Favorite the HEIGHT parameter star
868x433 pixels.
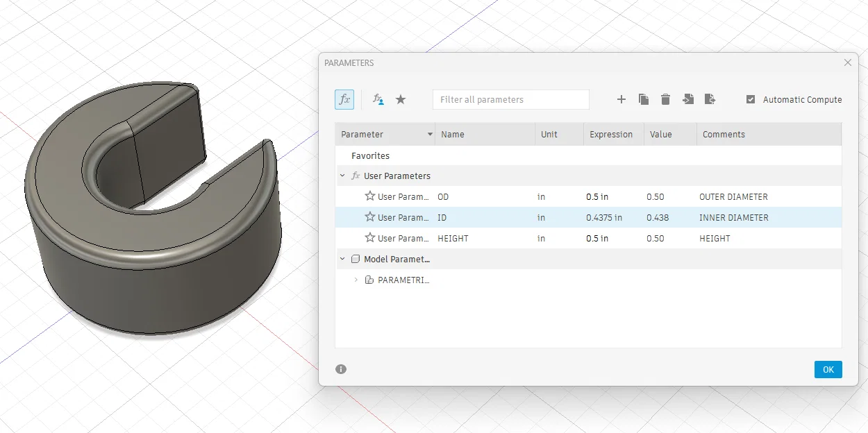click(370, 238)
